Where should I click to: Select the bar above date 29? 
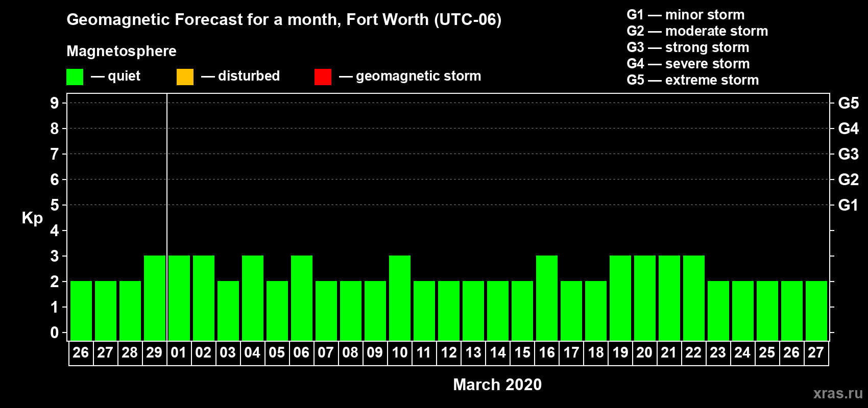tap(155, 298)
